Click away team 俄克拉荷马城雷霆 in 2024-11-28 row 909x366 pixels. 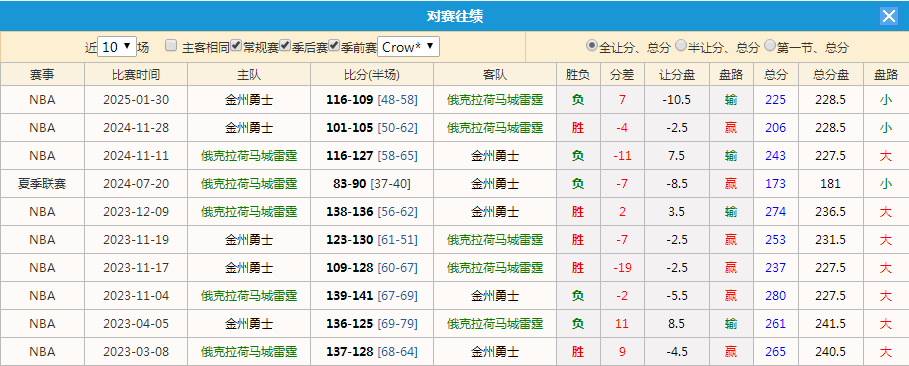[495, 128]
